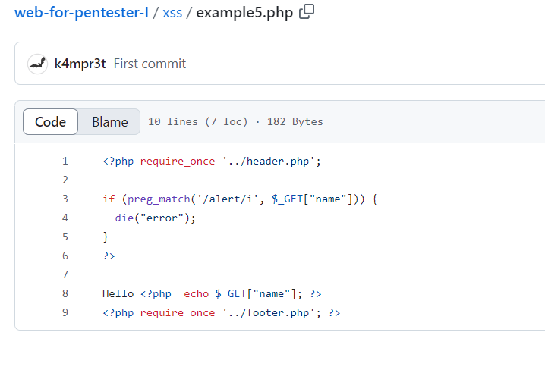
Task: View the First commit message
Action: coord(150,64)
